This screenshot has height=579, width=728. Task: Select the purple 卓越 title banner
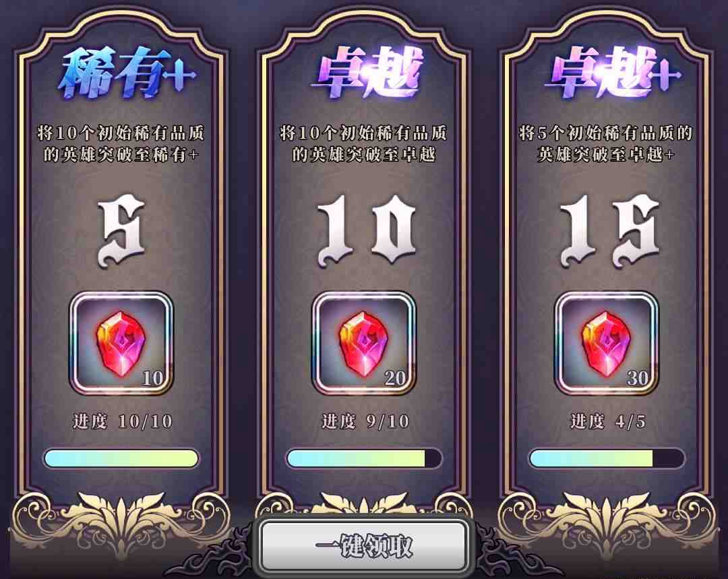367,72
